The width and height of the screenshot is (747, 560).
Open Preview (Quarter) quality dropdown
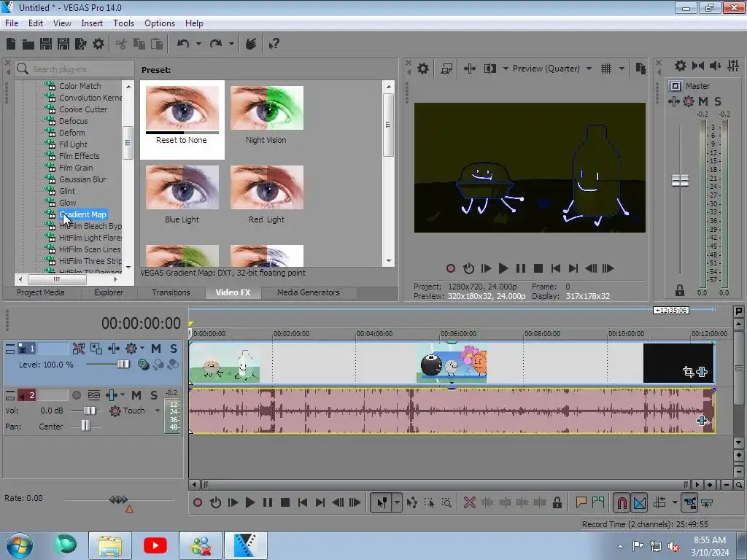tap(589, 69)
